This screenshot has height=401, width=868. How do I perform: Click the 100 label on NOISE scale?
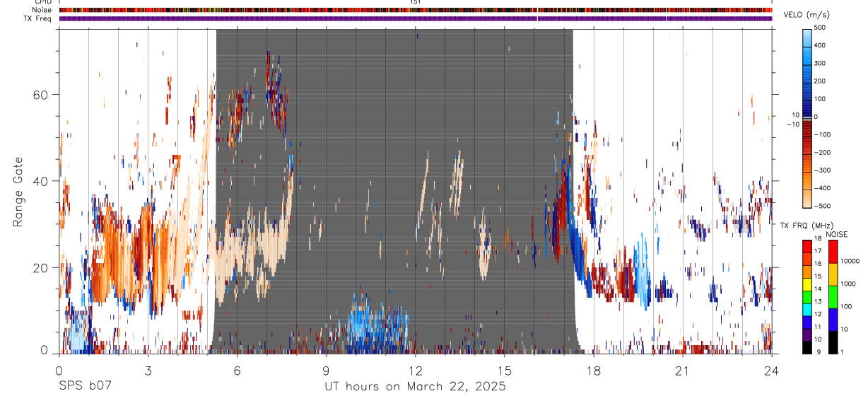[847, 306]
